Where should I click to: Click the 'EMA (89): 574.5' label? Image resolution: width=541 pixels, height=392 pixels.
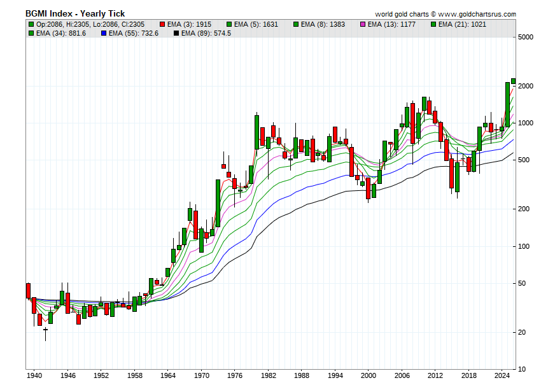tap(206, 33)
